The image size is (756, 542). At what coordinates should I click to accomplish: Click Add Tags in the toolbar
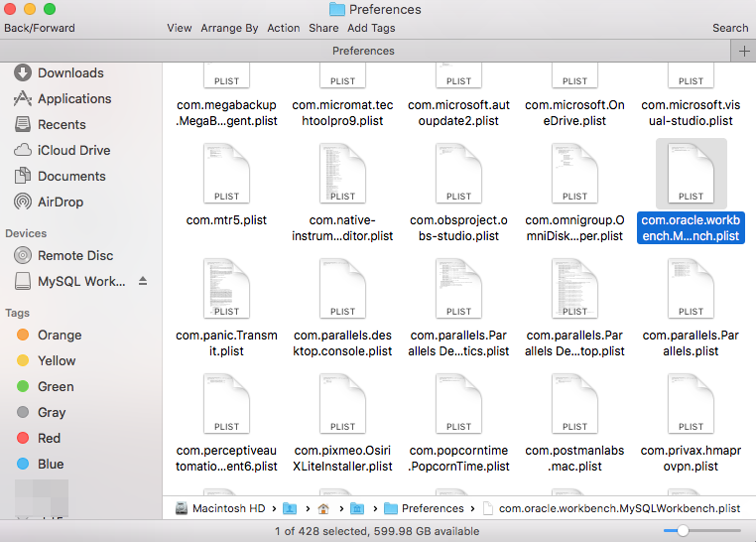coord(371,28)
